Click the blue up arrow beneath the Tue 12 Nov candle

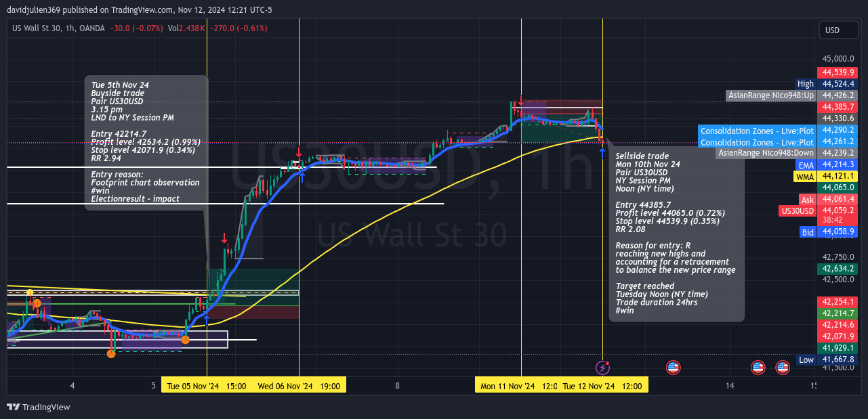(x=602, y=152)
